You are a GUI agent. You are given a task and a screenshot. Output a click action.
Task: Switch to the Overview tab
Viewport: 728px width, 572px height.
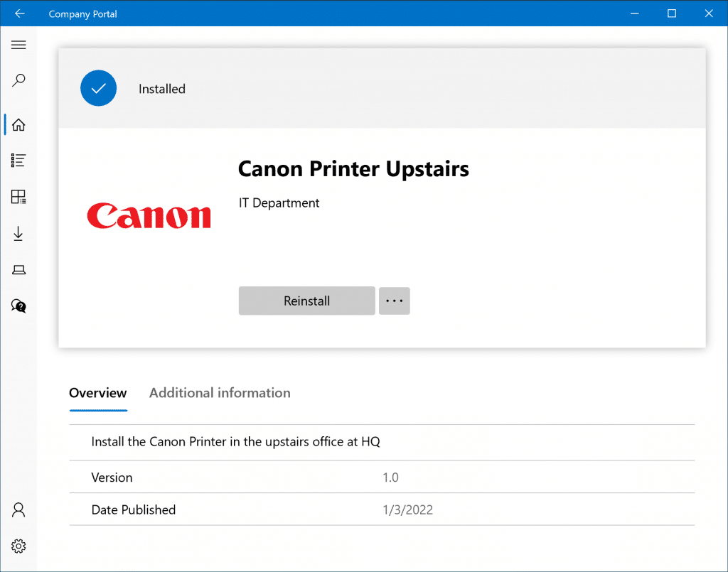tap(98, 393)
